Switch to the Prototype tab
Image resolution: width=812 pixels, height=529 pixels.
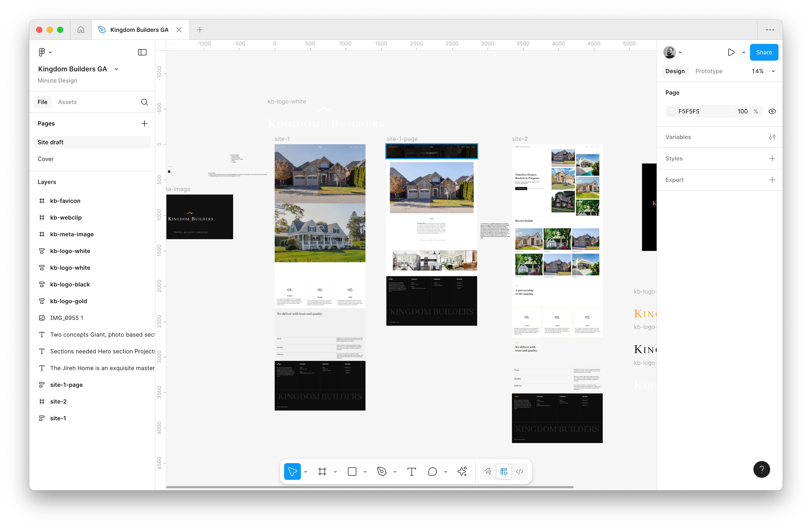709,71
